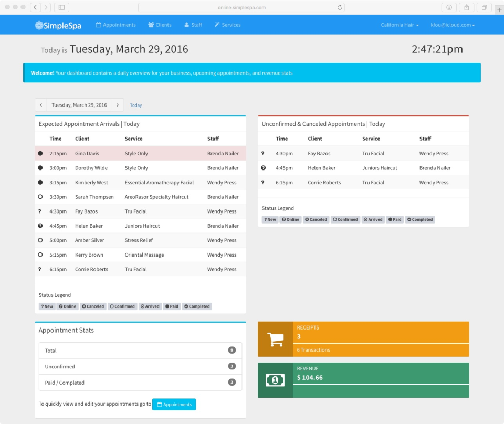Image resolution: width=504 pixels, height=424 pixels.
Task: Click the 6 Transactions link
Action: click(313, 350)
